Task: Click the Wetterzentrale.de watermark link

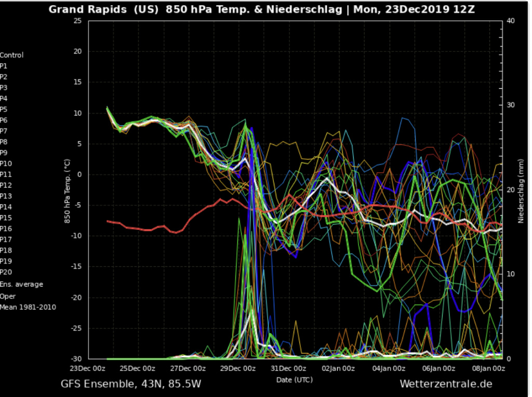Action: (x=446, y=384)
